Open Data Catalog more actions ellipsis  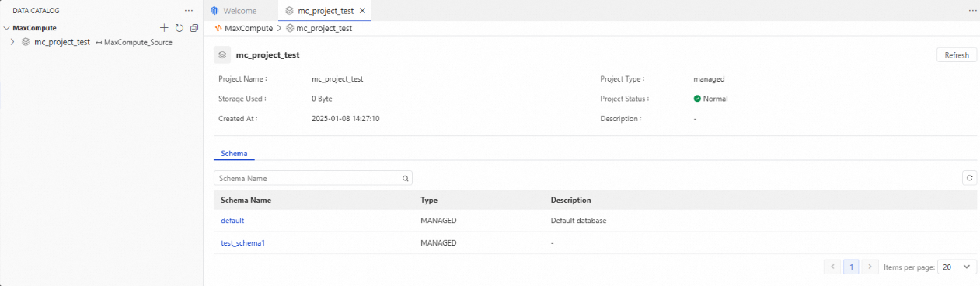[188, 11]
